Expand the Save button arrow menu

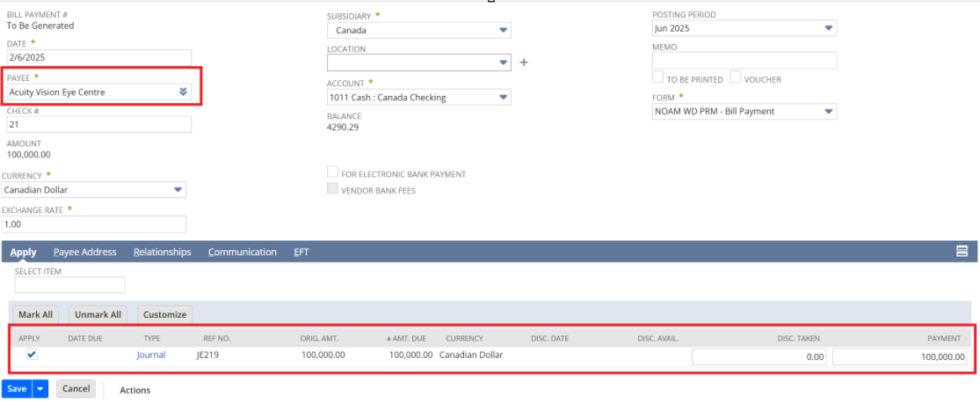coord(40,389)
